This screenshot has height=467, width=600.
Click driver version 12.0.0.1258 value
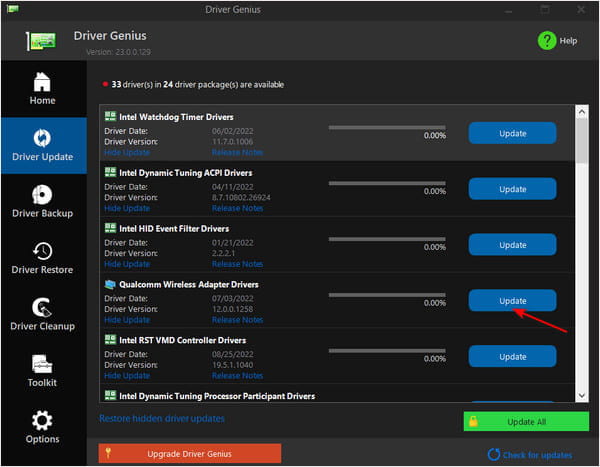tap(232, 309)
